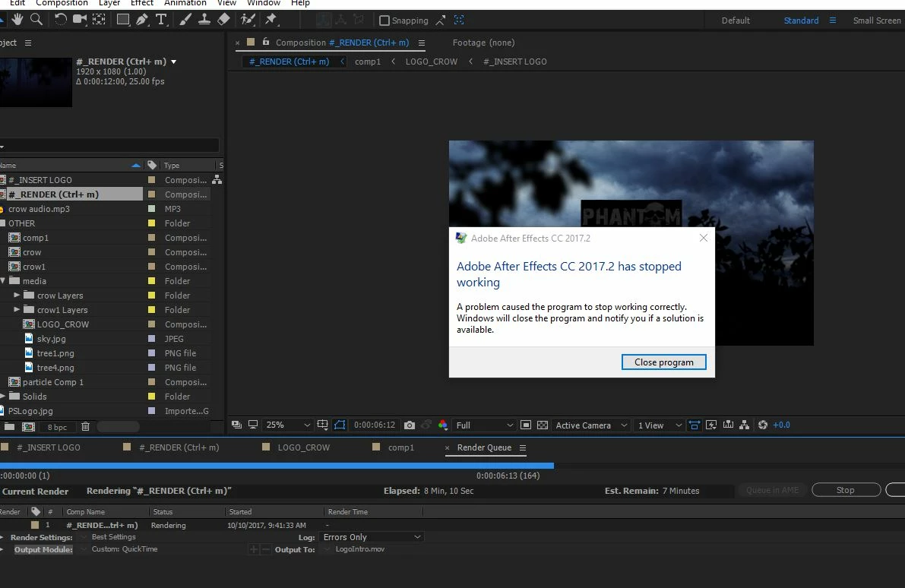The width and height of the screenshot is (905, 588).
Task: Open the composition flowchart icon
Action: coord(745,425)
